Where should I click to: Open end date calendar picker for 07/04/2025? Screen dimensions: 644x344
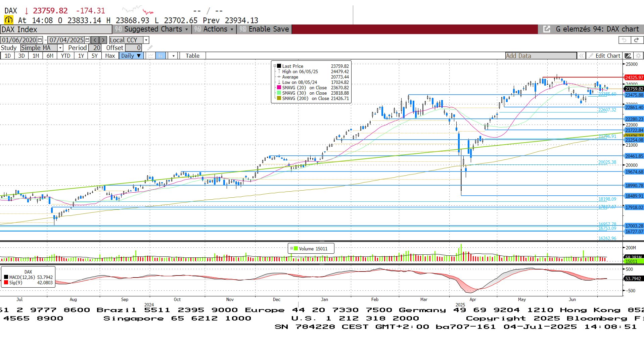click(x=87, y=40)
